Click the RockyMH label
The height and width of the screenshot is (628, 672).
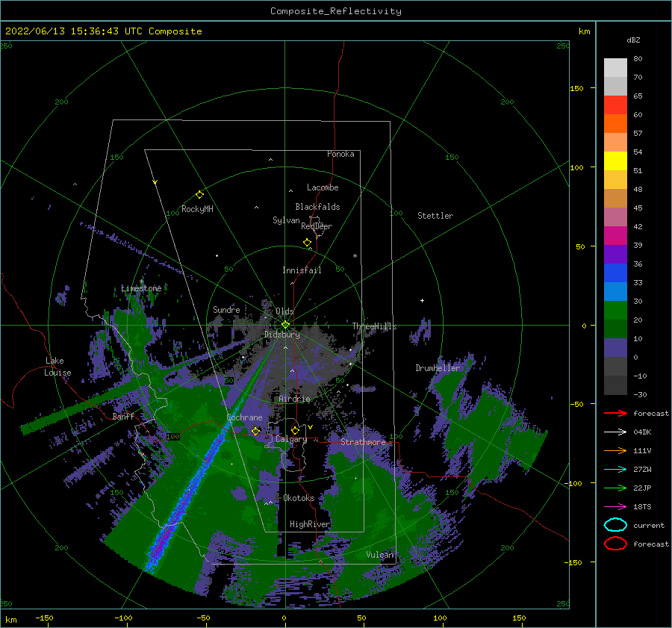[197, 209]
